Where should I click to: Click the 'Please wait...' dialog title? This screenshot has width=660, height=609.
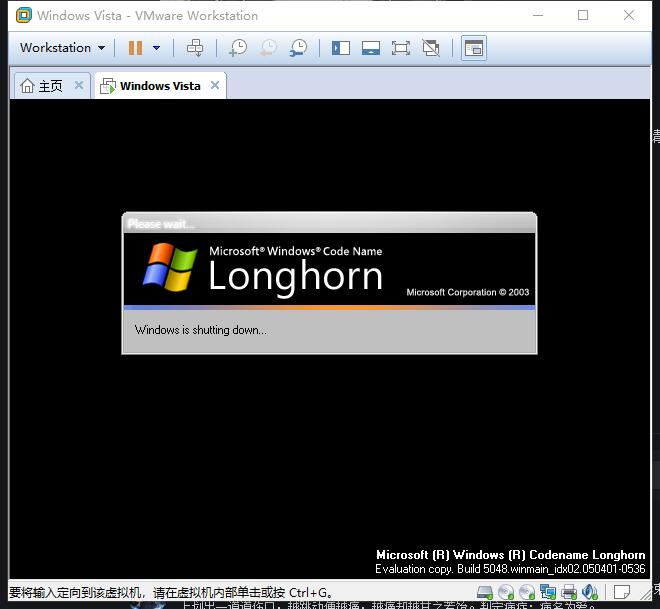click(x=161, y=224)
